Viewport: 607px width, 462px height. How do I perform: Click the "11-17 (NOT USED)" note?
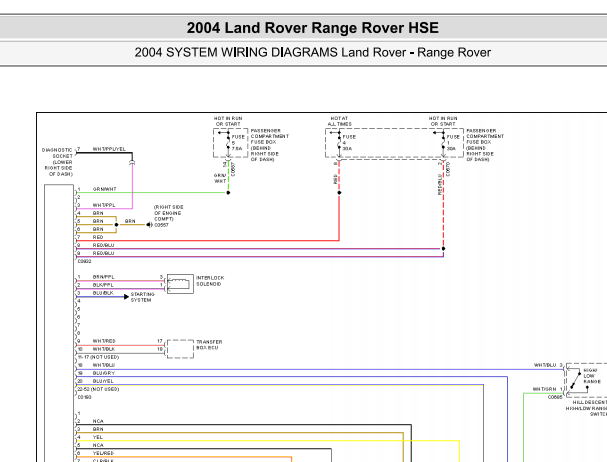pyautogui.click(x=98, y=357)
